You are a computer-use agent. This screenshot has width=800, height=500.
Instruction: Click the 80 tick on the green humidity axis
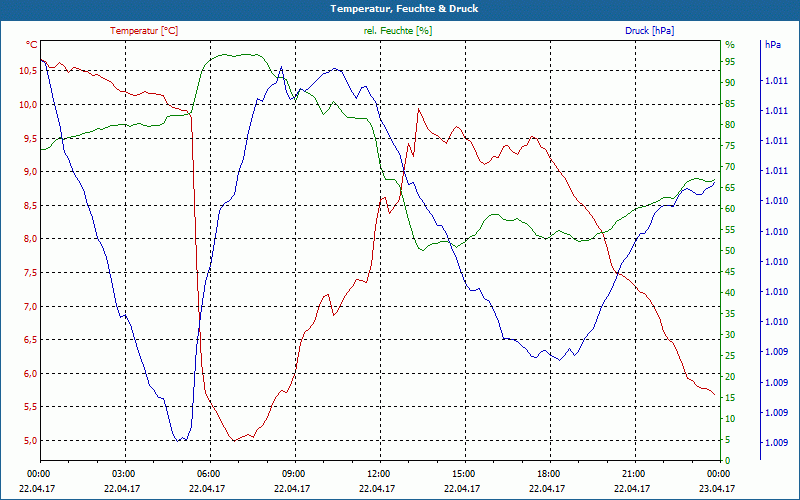730,125
